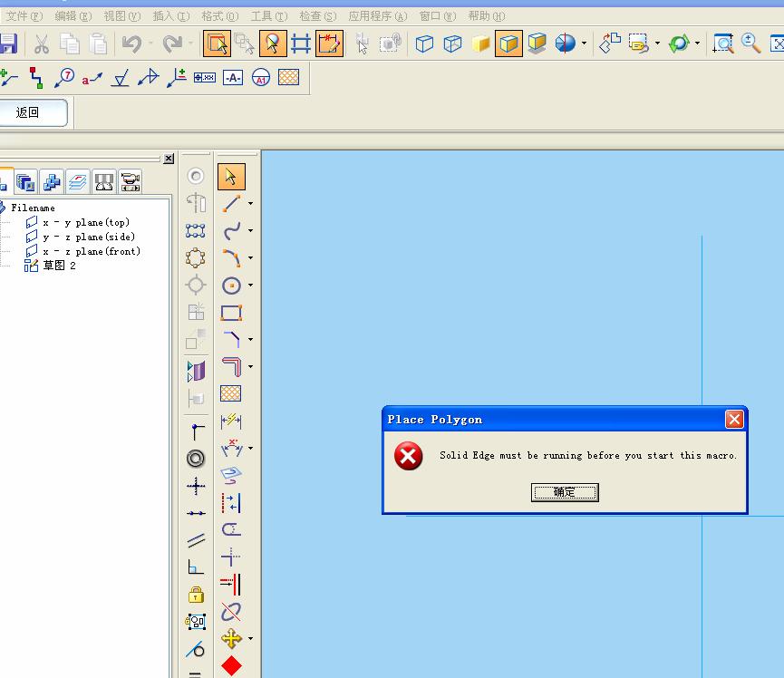Click the Save floppy disk icon
784x678 pixels.
[8, 44]
